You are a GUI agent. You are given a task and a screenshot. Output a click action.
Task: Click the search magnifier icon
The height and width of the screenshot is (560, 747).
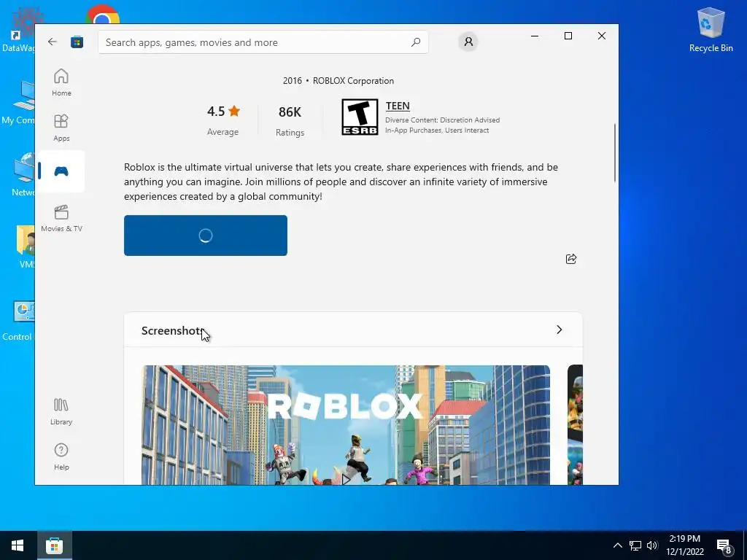click(415, 42)
